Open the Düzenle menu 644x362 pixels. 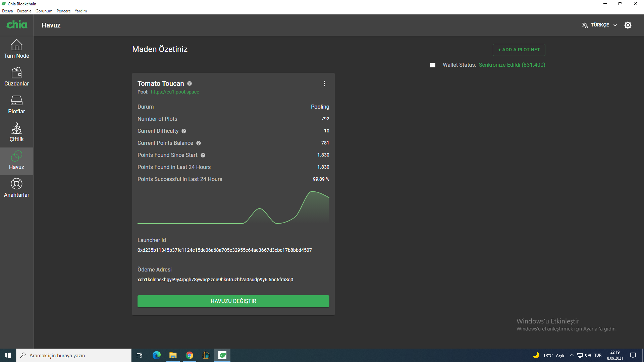[x=24, y=11]
